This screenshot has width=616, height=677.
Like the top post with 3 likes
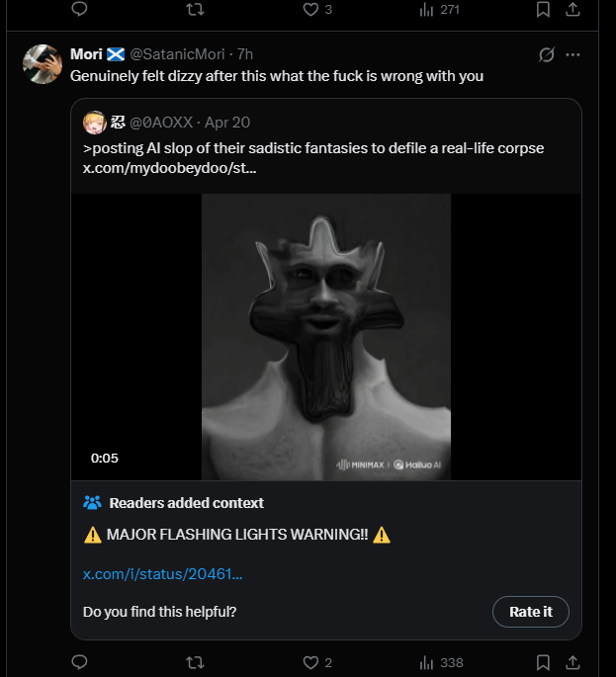click(x=310, y=9)
